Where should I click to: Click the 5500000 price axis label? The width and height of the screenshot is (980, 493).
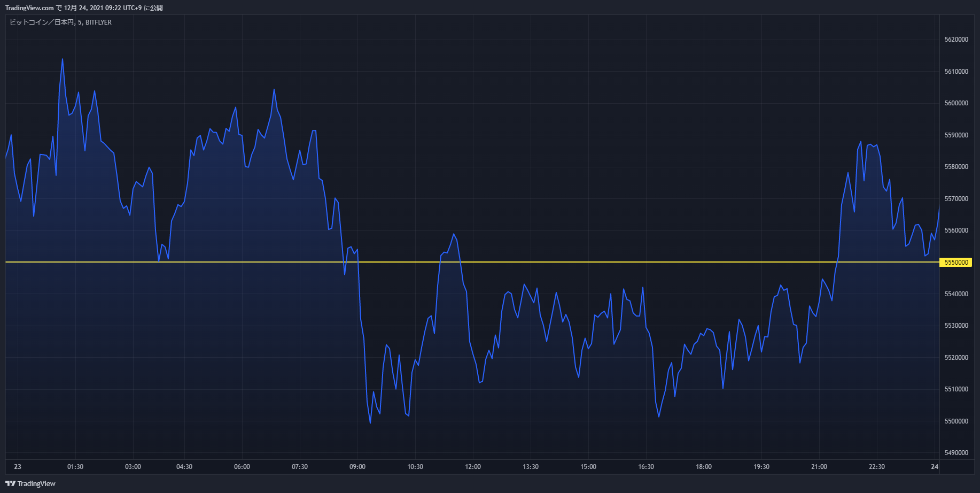[x=956, y=421]
